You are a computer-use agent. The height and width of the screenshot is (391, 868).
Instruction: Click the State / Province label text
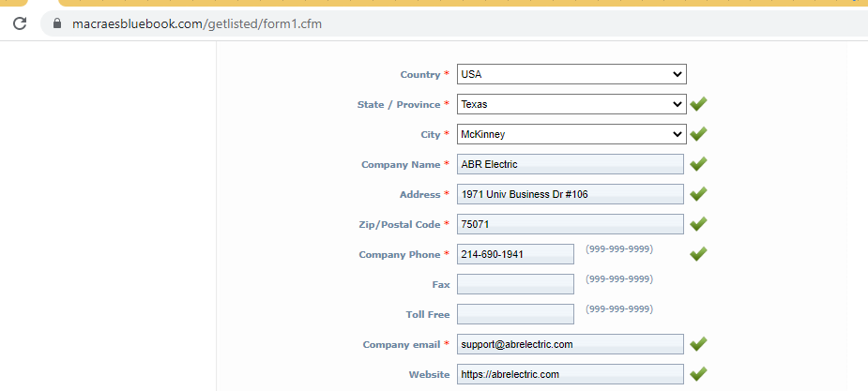pyautogui.click(x=399, y=104)
